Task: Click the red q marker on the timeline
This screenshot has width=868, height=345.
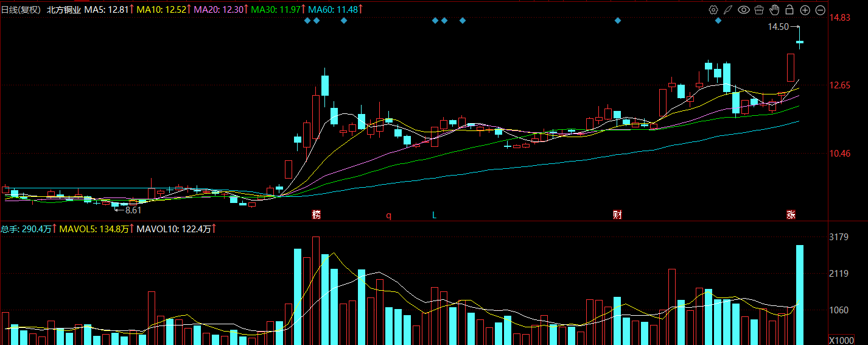Action: (388, 215)
